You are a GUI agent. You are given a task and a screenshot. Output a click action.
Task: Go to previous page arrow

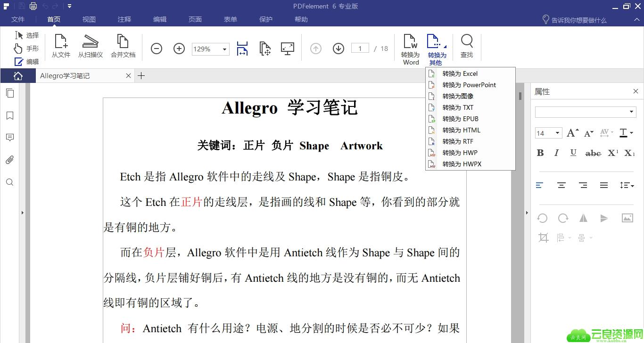click(x=316, y=49)
